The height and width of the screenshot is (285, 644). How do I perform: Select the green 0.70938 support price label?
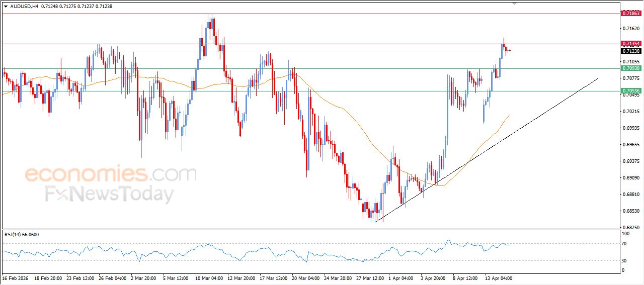point(631,68)
